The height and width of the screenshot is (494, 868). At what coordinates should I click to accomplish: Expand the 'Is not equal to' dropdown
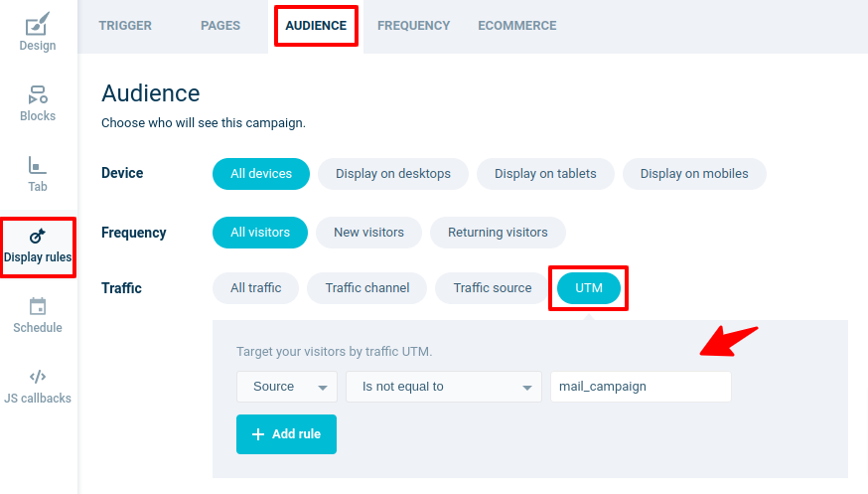click(444, 387)
